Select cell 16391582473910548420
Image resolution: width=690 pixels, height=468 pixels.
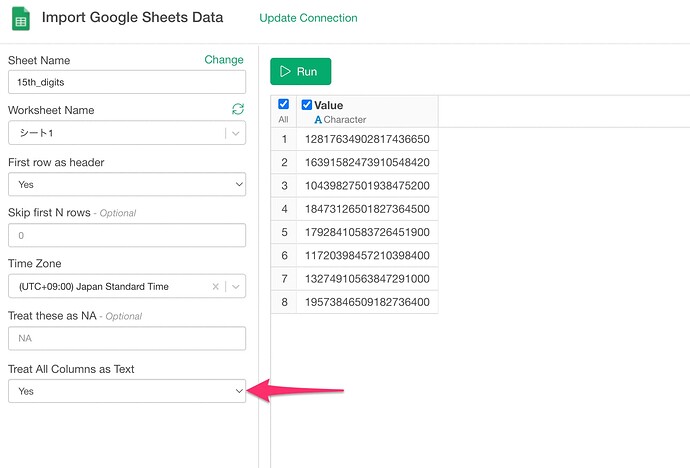click(x=367, y=162)
